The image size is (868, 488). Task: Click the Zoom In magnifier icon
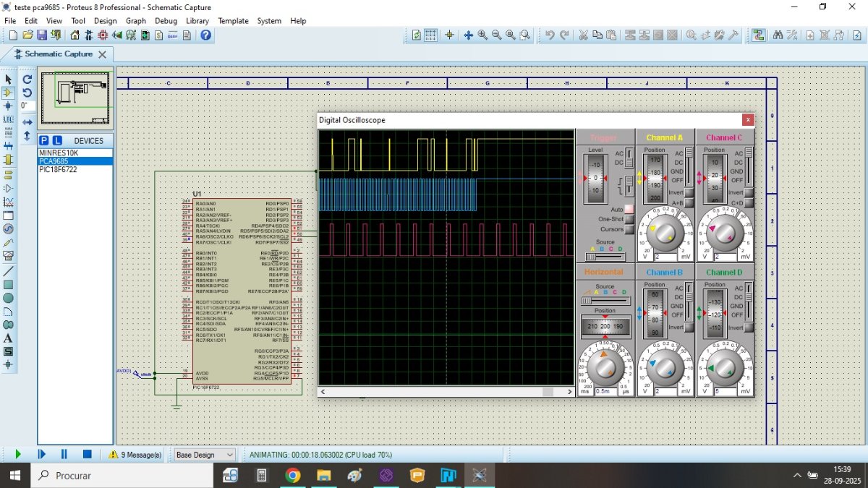coord(482,35)
